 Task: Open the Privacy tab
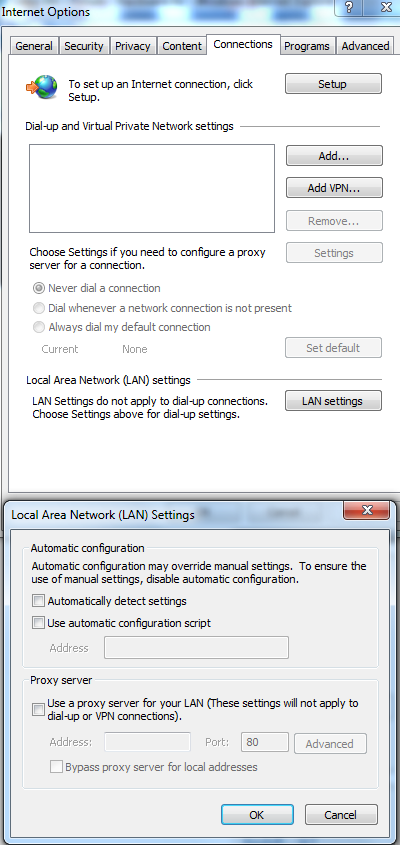pyautogui.click(x=133, y=46)
